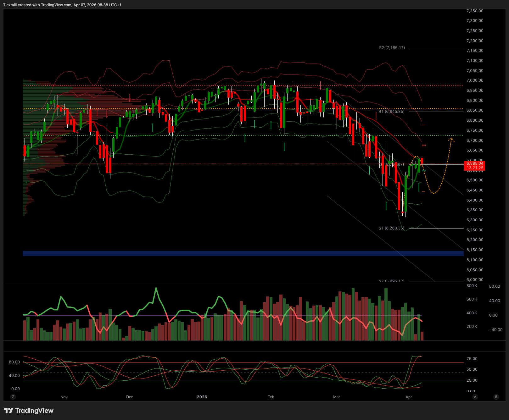Click the Mar label on time axis
This screenshot has height=420, width=509.
(x=337, y=397)
